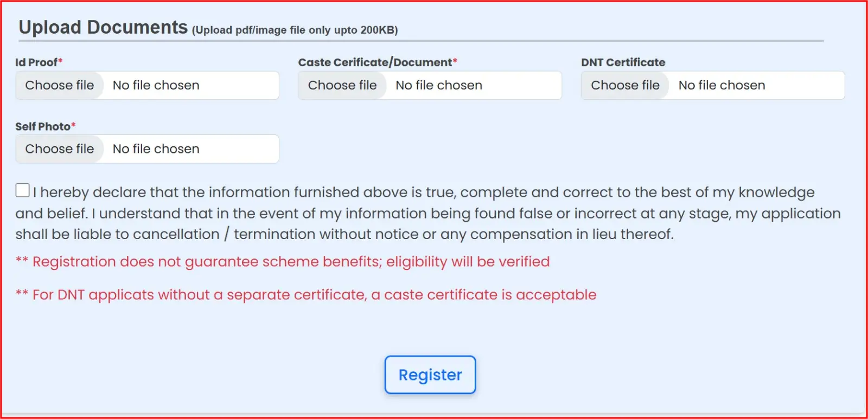Click Choose file for Caste Certificate/Document
868x419 pixels.
point(342,86)
